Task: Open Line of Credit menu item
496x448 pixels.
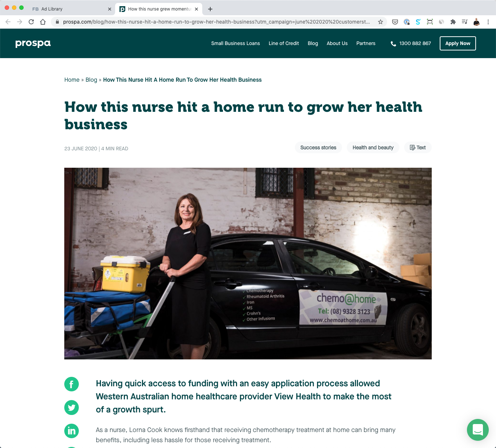Action: pos(284,43)
